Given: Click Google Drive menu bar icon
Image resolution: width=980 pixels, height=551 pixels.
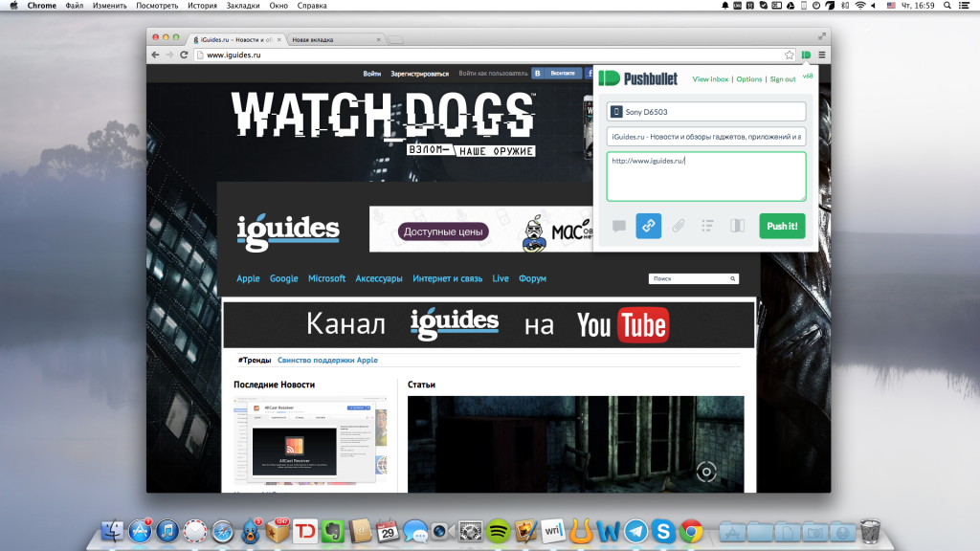Looking at the screenshot, I should [790, 6].
